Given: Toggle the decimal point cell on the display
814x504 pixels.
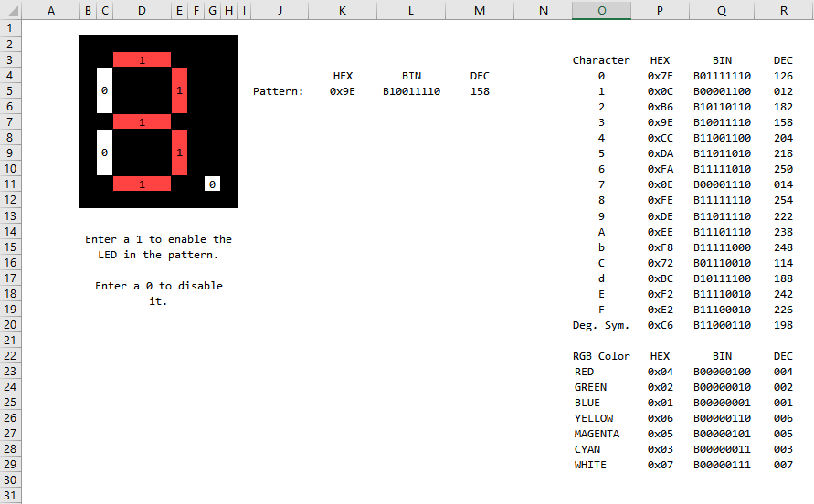Looking at the screenshot, I should (x=212, y=184).
